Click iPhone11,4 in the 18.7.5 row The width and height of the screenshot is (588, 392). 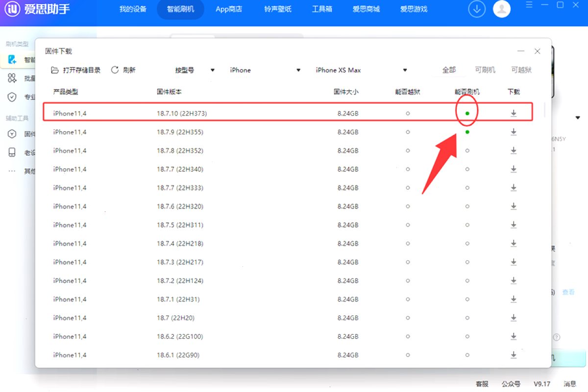pos(70,225)
